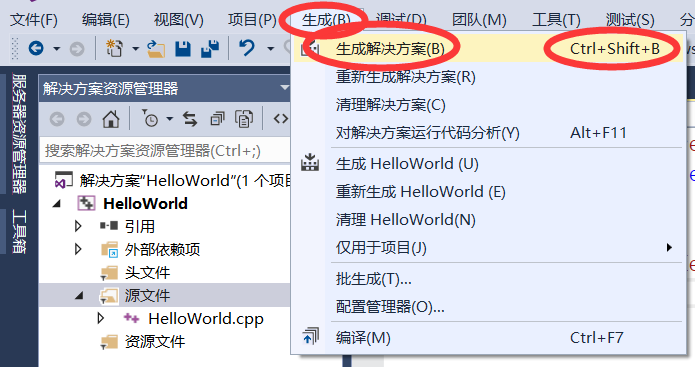Click Solution Explorer back button icon
The height and width of the screenshot is (367, 695).
[57, 119]
